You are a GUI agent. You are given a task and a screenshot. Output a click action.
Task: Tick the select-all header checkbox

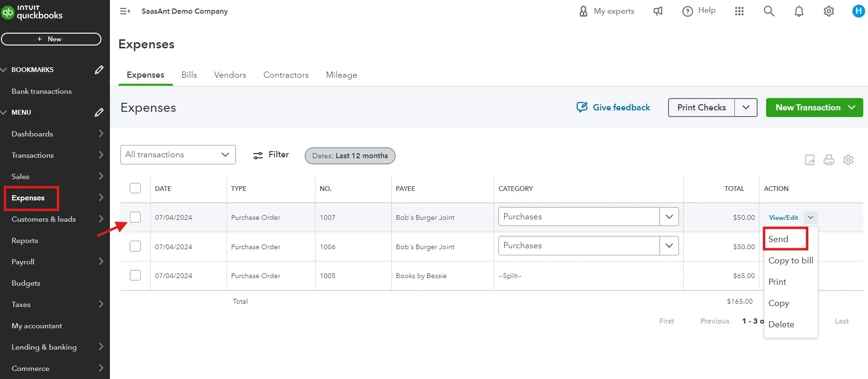[x=135, y=188]
